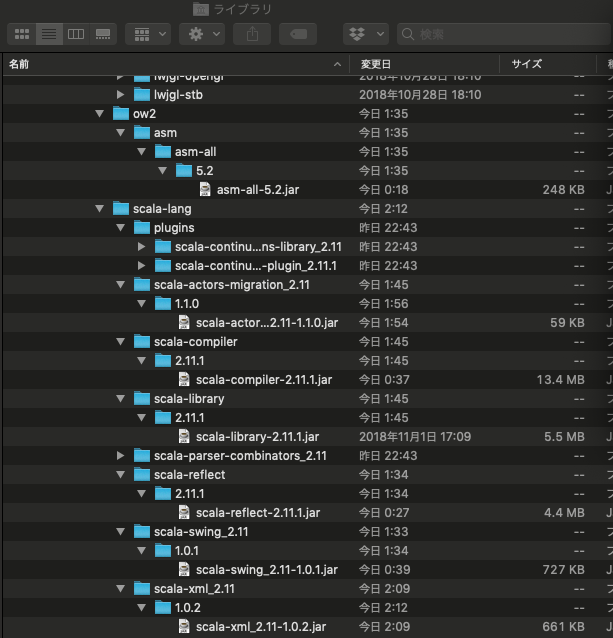613x638 pixels.
Task: Switch to gallery view in Finder toolbar
Action: (103, 34)
